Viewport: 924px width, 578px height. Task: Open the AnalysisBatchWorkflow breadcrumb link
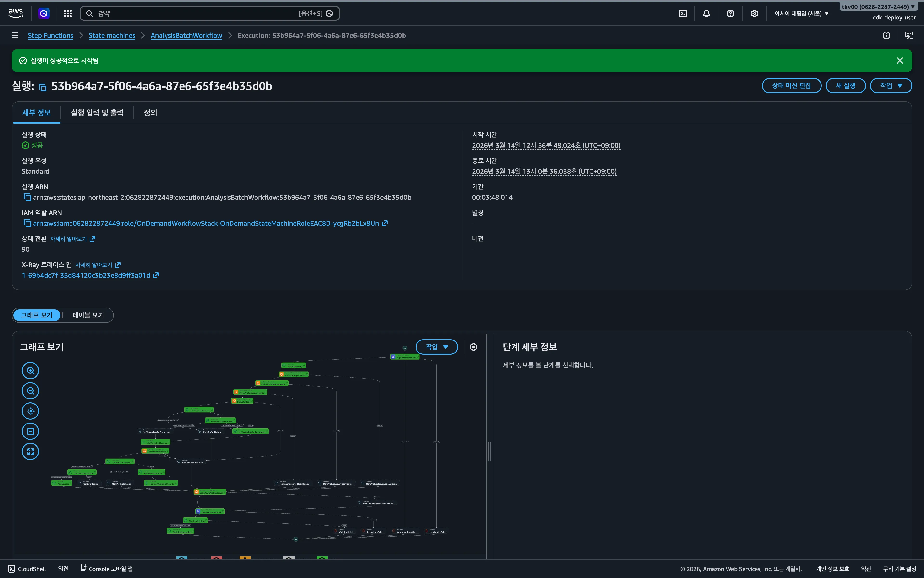tap(186, 36)
